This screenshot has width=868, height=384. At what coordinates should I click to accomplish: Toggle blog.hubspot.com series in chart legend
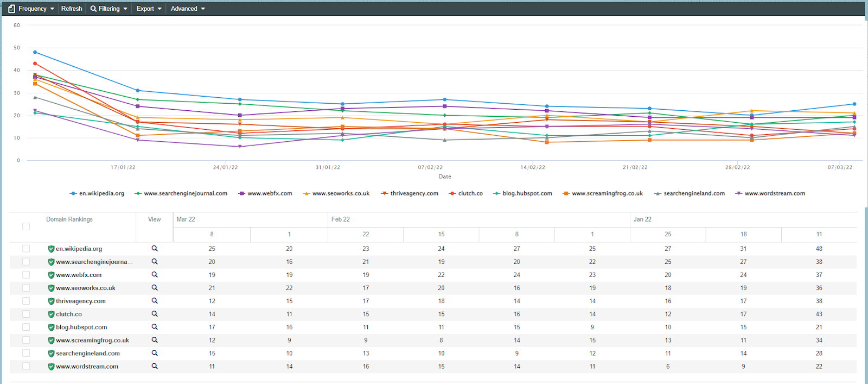click(x=523, y=193)
